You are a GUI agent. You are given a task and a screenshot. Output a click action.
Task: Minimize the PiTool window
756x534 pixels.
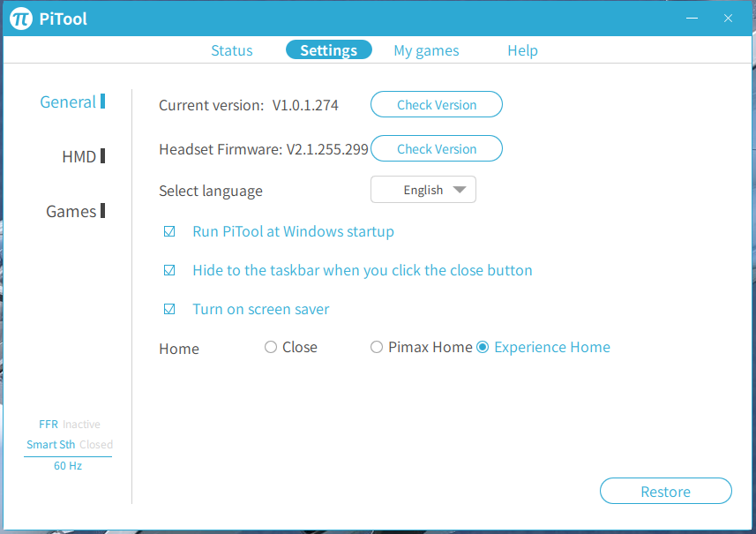click(692, 19)
